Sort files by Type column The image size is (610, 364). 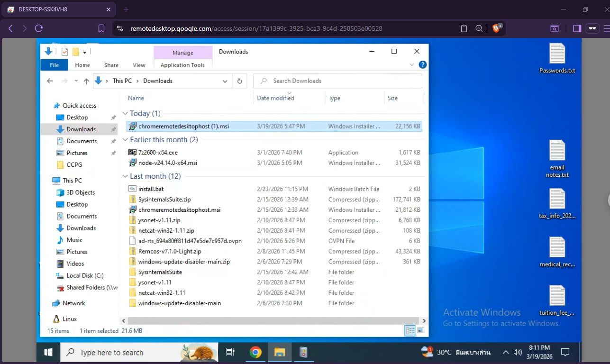point(355,98)
